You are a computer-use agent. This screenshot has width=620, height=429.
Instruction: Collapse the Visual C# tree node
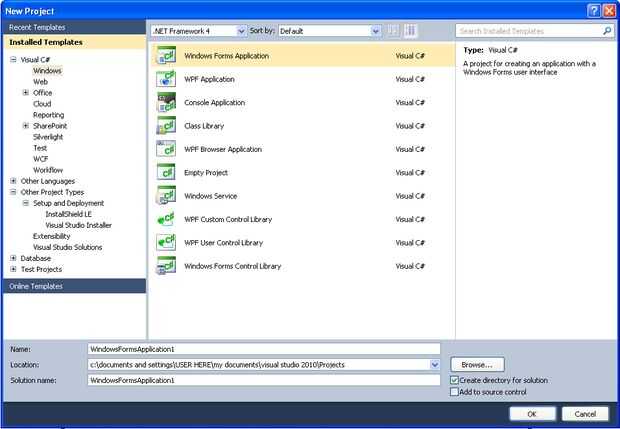pos(13,59)
